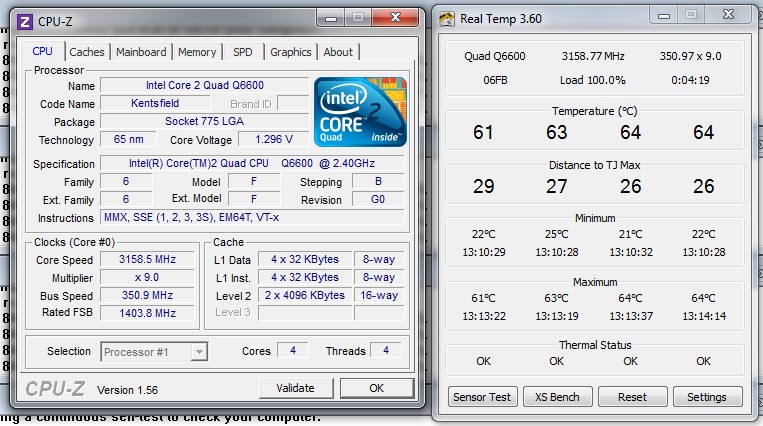Click the Stepping value B

tap(378, 182)
